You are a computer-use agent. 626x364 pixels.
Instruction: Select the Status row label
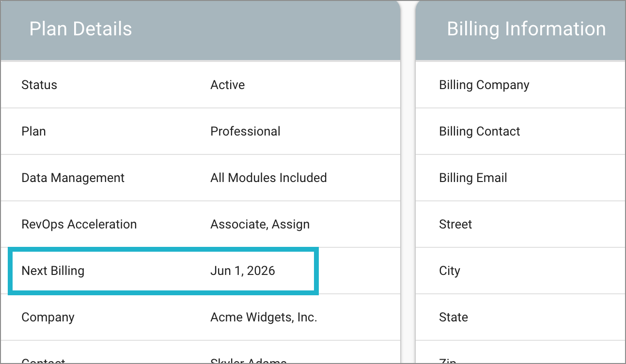coord(39,85)
